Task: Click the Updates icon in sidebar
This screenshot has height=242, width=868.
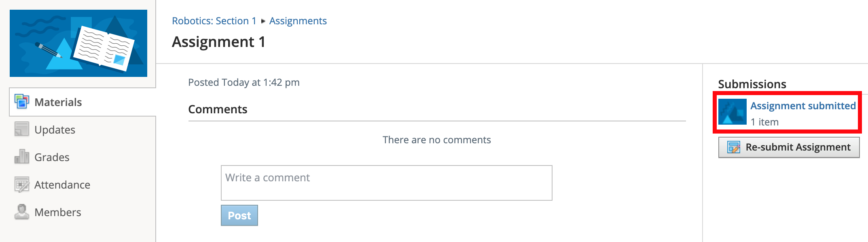Action: pyautogui.click(x=22, y=129)
